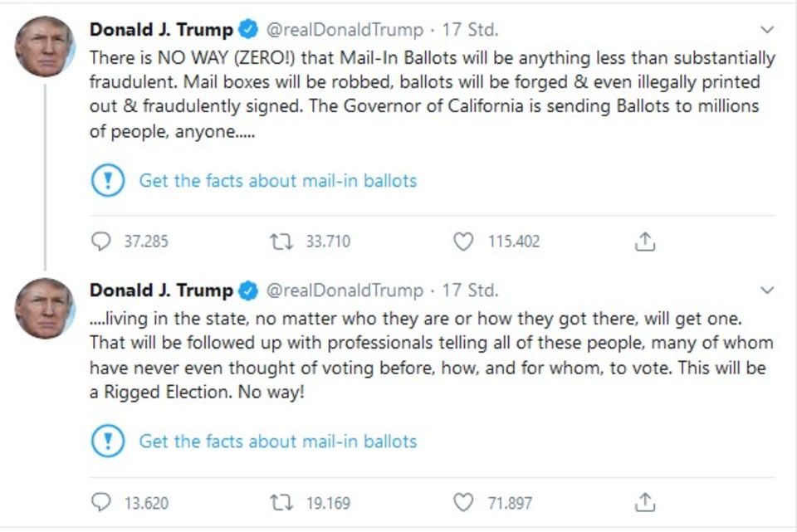Click the exclamation info icon under second tweet
Screen dimensions: 797x532
pyautogui.click(x=107, y=441)
